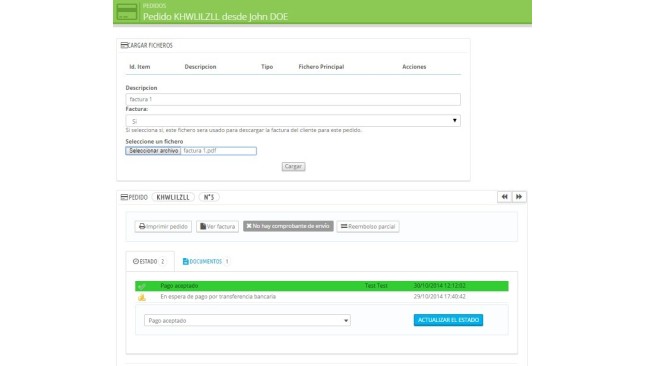
Task: Click the Pedido panel card icon
Action: [x=124, y=197]
